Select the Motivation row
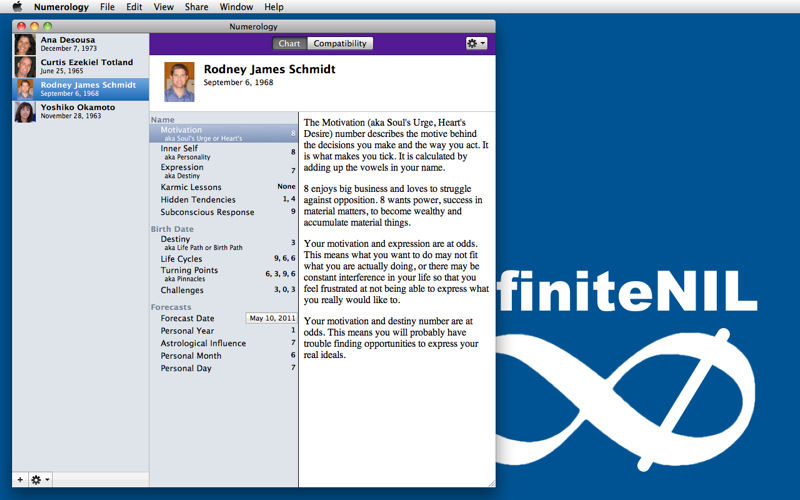 pyautogui.click(x=223, y=133)
